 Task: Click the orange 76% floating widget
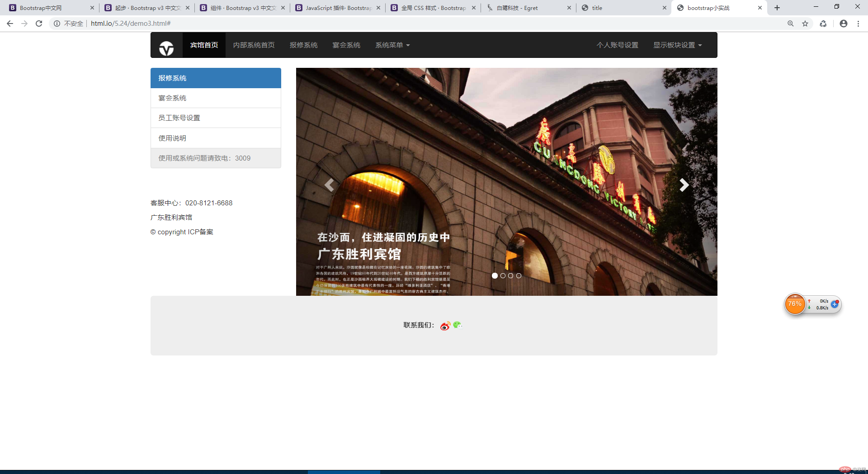coord(795,304)
